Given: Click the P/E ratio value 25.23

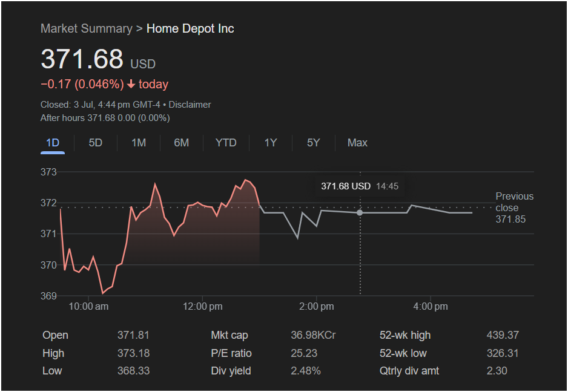Looking at the screenshot, I should (x=304, y=353).
